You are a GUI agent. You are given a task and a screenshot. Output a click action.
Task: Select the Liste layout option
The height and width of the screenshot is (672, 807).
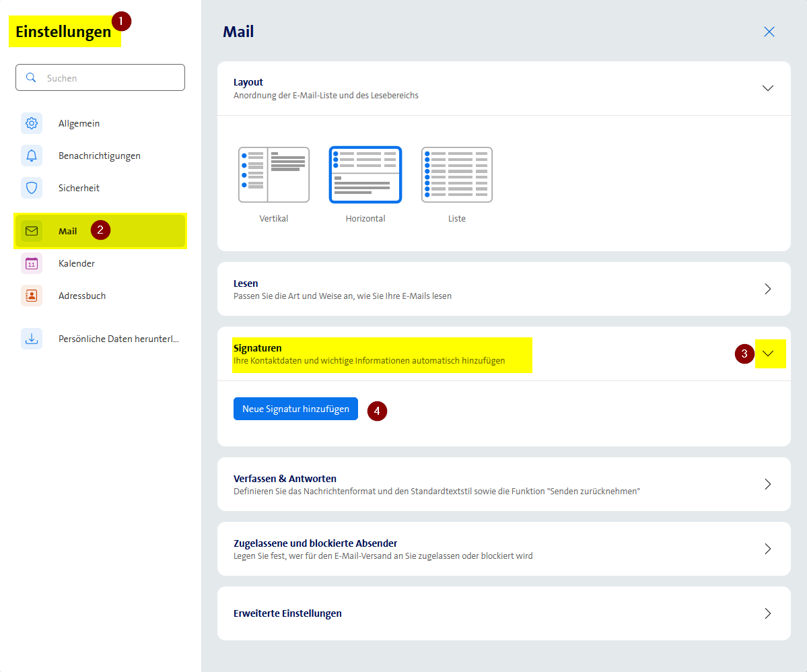pyautogui.click(x=457, y=175)
